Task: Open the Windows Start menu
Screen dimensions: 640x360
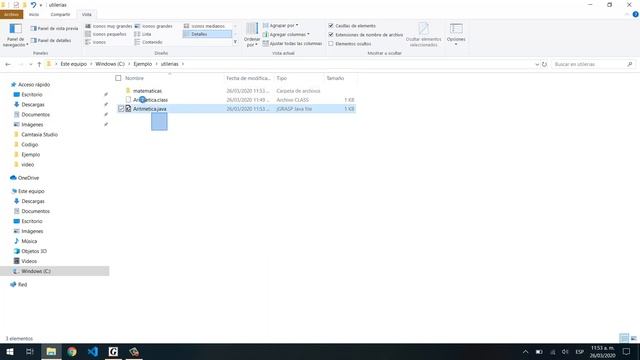Action: coord(10,351)
